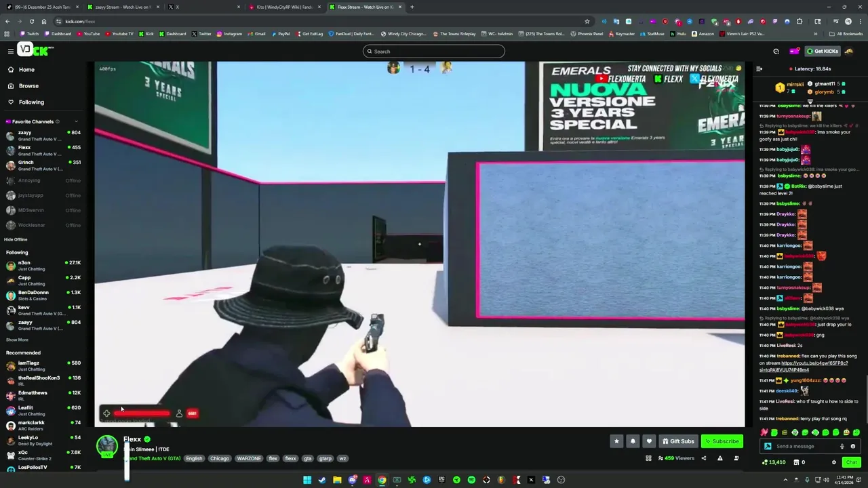Click the gtarp stream tag

(x=325, y=458)
